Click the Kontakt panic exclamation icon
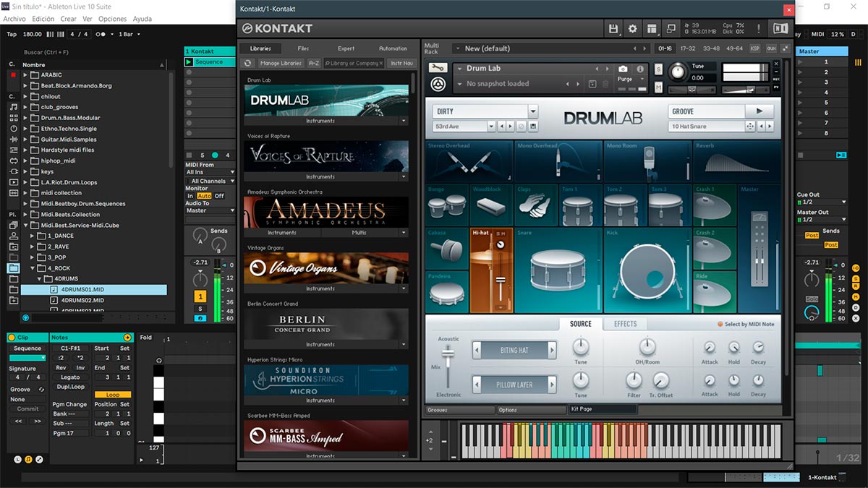Image resolution: width=868 pixels, height=488 pixels. coord(759,28)
